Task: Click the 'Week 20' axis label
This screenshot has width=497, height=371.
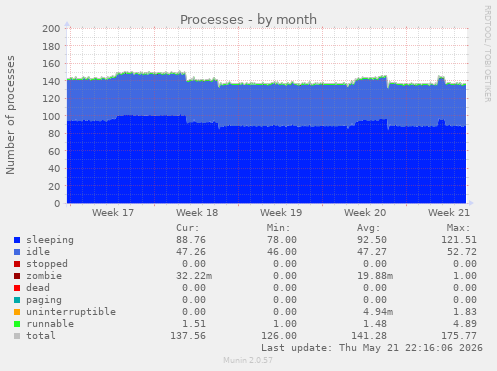Action: tap(365, 213)
